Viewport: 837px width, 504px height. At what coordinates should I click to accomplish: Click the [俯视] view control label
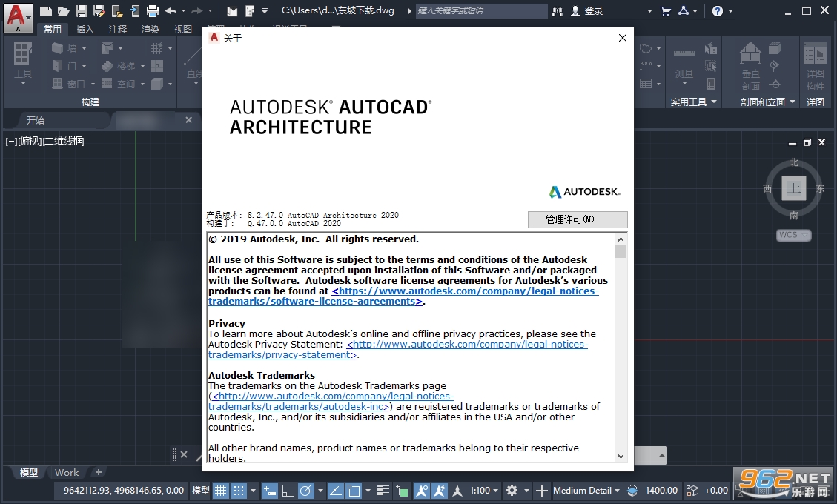31,141
